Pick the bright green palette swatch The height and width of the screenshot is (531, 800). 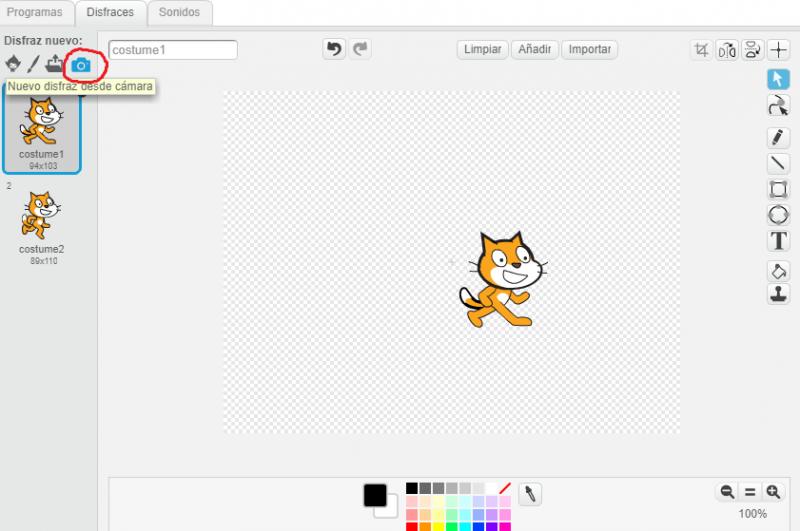(452, 527)
